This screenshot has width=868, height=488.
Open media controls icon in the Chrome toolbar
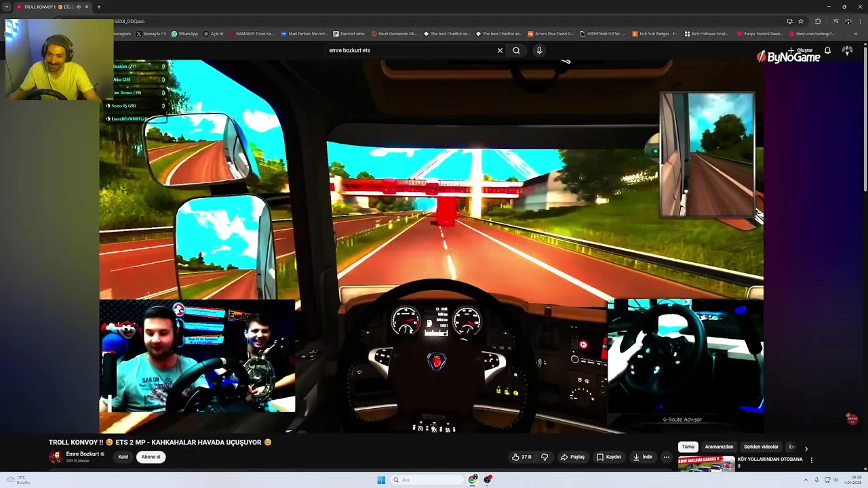point(835,21)
